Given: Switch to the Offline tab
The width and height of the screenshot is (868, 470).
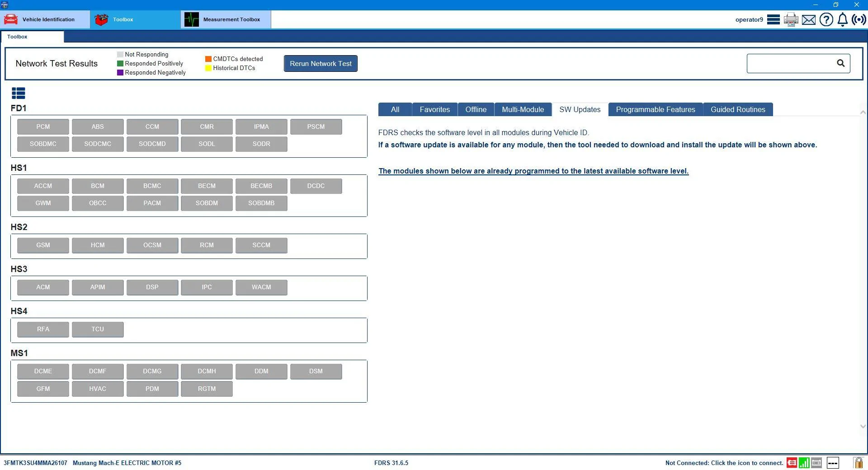Looking at the screenshot, I should (476, 109).
